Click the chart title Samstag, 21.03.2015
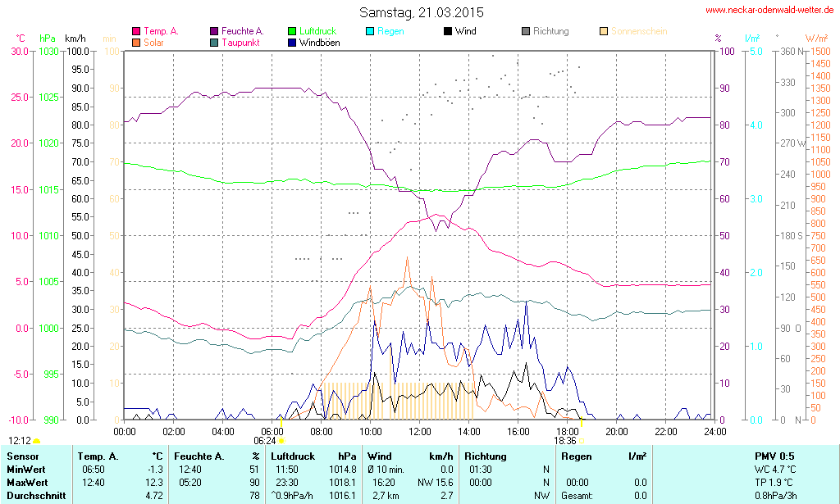This screenshot has width=840, height=504. click(x=422, y=13)
